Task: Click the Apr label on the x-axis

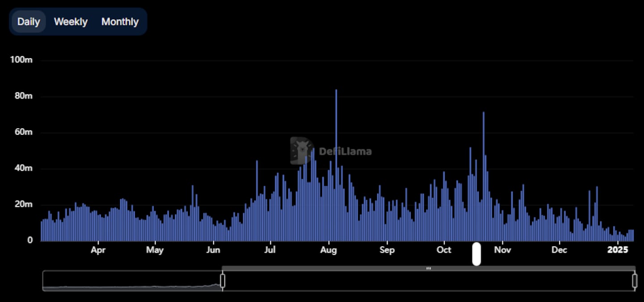Action: tap(98, 250)
